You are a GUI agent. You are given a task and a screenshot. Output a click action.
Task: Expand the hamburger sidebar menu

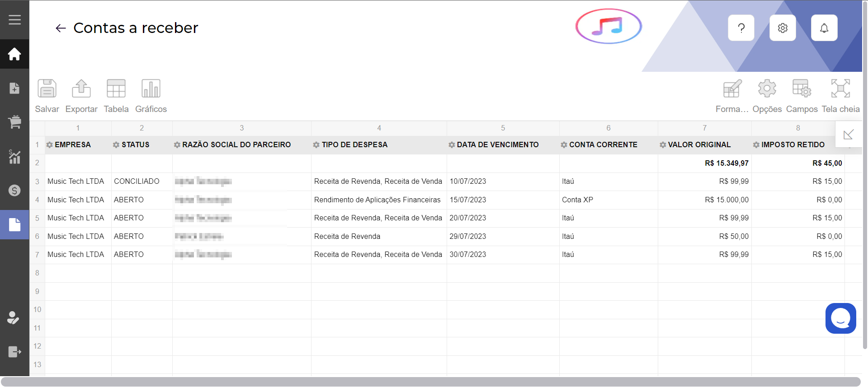click(x=14, y=20)
